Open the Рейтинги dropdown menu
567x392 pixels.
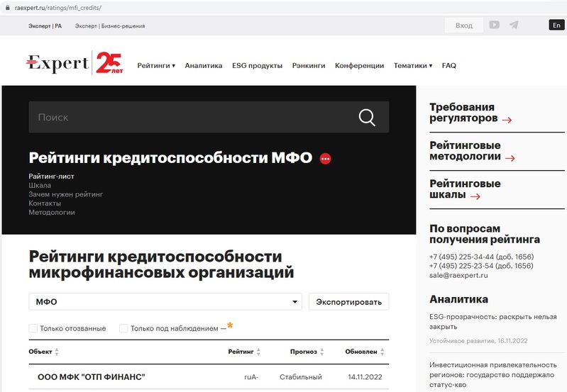156,65
